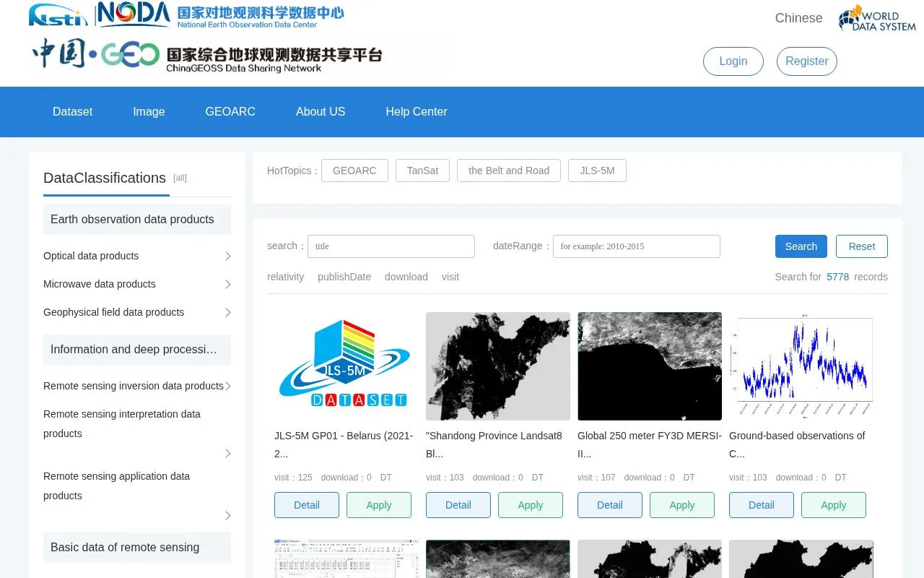Sort results by relativity

tap(286, 277)
